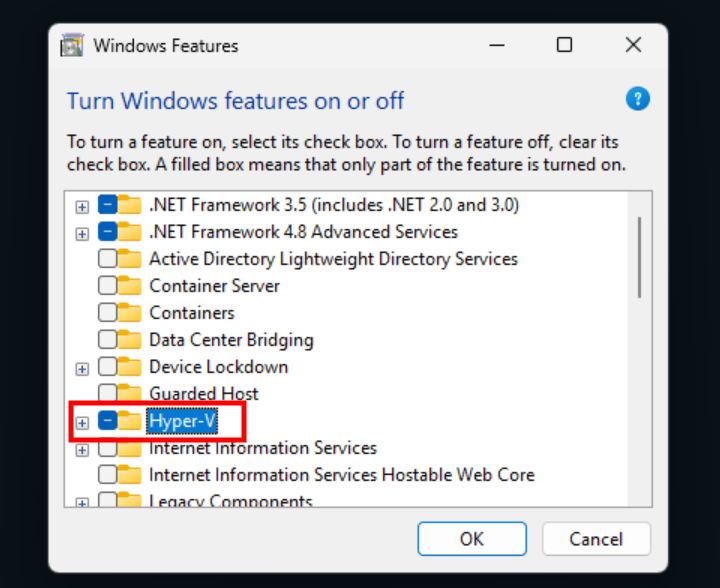Click the blue help question mark icon

pos(637,99)
